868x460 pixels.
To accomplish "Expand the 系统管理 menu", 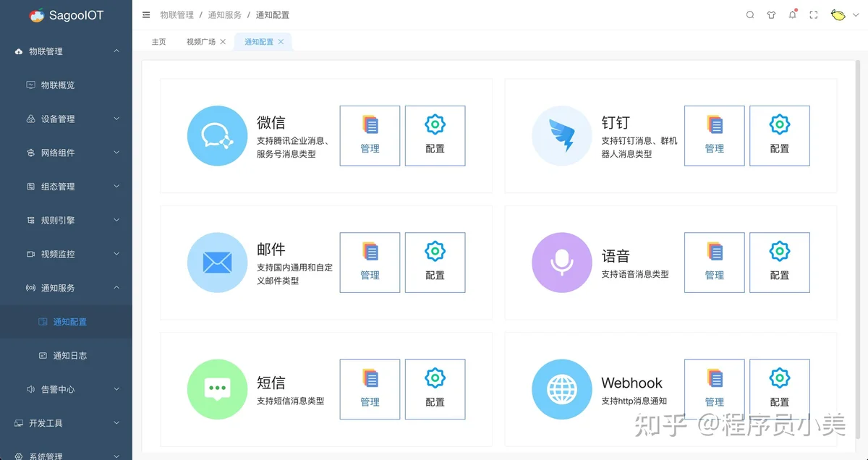I will tap(116, 456).
